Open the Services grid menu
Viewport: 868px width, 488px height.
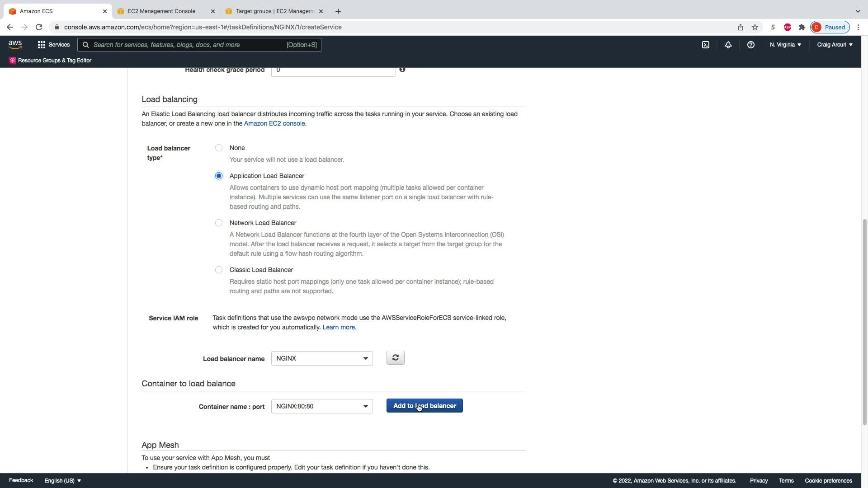[53, 45]
